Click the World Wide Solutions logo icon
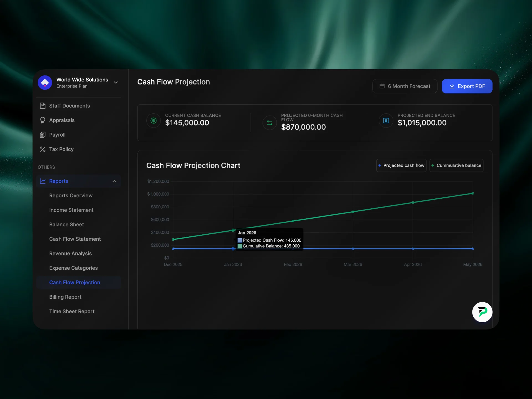Screen dimensions: 532x399 tap(45, 83)
